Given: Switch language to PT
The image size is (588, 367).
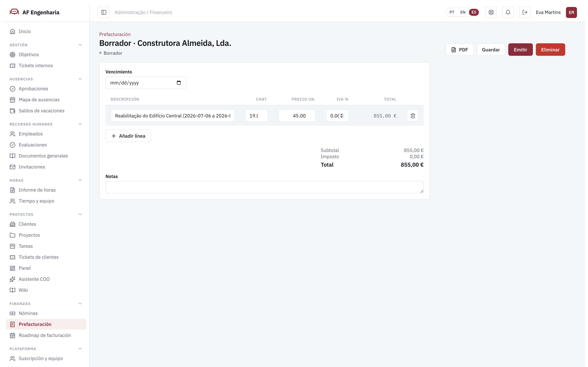Looking at the screenshot, I should [452, 12].
